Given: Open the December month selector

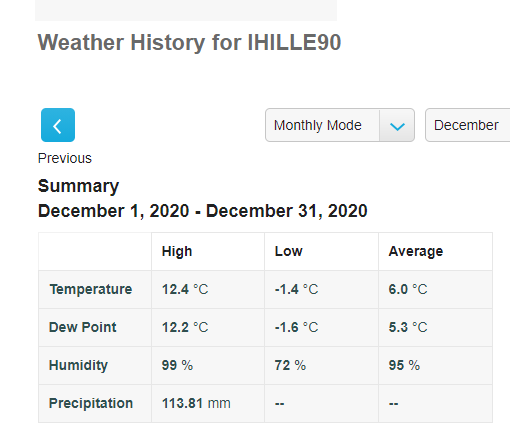Looking at the screenshot, I should 467,125.
